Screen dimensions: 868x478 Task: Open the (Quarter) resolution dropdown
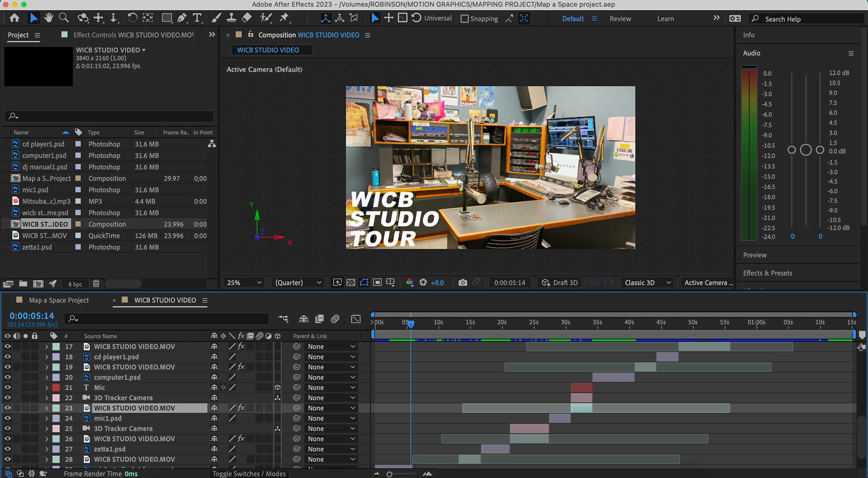click(x=298, y=283)
